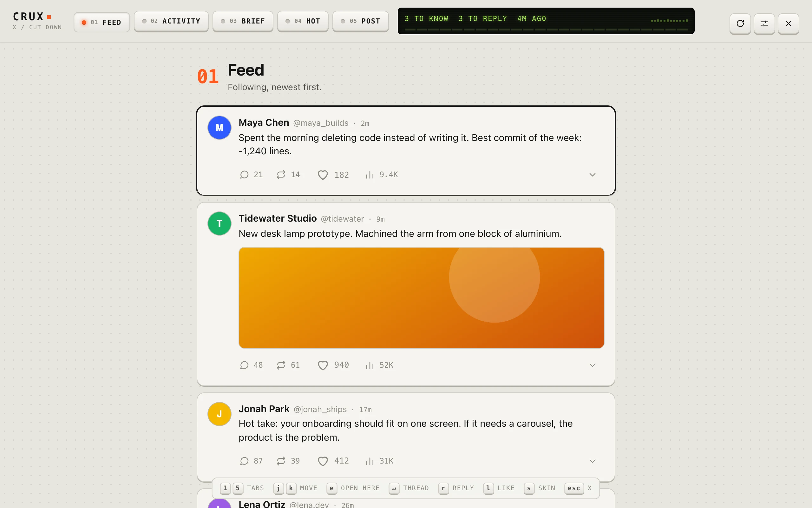812x508 pixels.
Task: Click Jonah Park's yellow J avatar
Action: (x=219, y=414)
